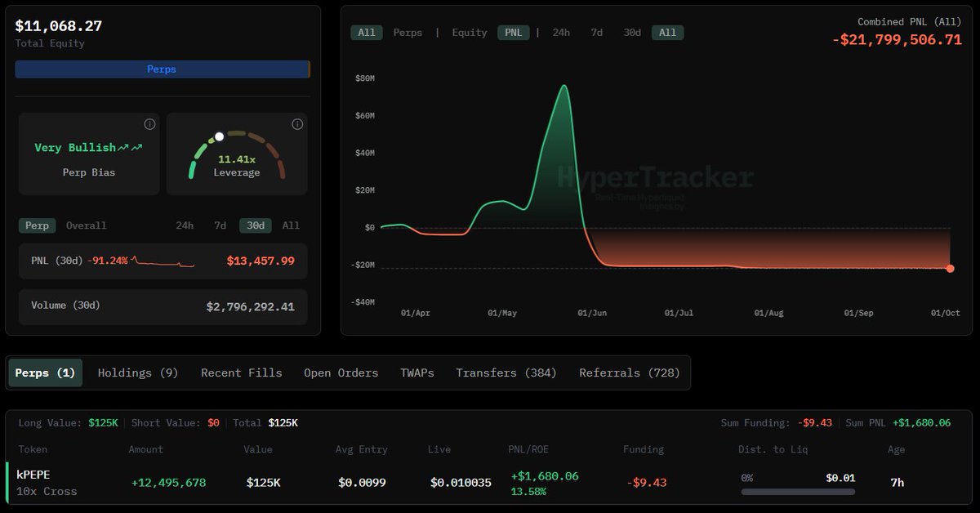Click the info icon on Perp Bias card

click(x=149, y=124)
